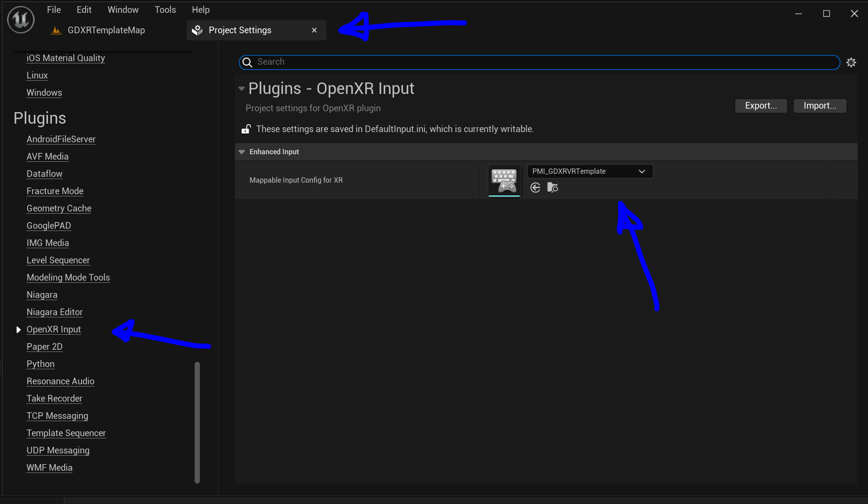Open Level Sequencer plugin settings
The width and height of the screenshot is (868, 504).
tap(58, 260)
